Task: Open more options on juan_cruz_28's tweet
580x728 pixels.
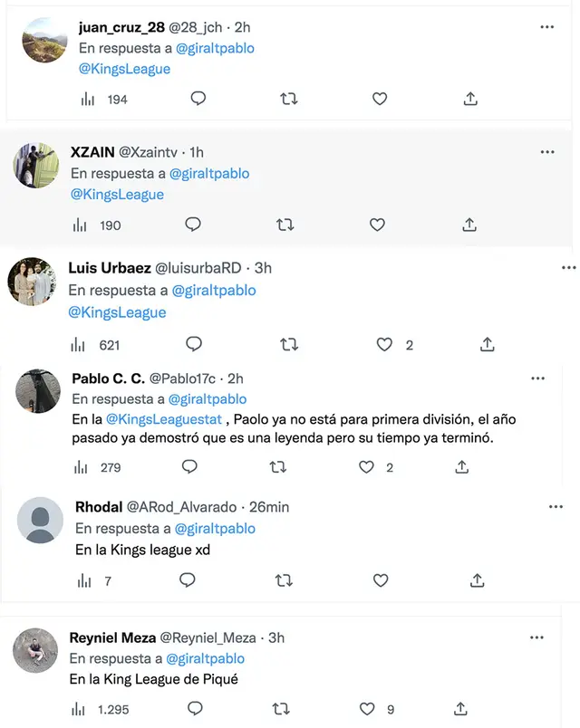Action: (546, 27)
